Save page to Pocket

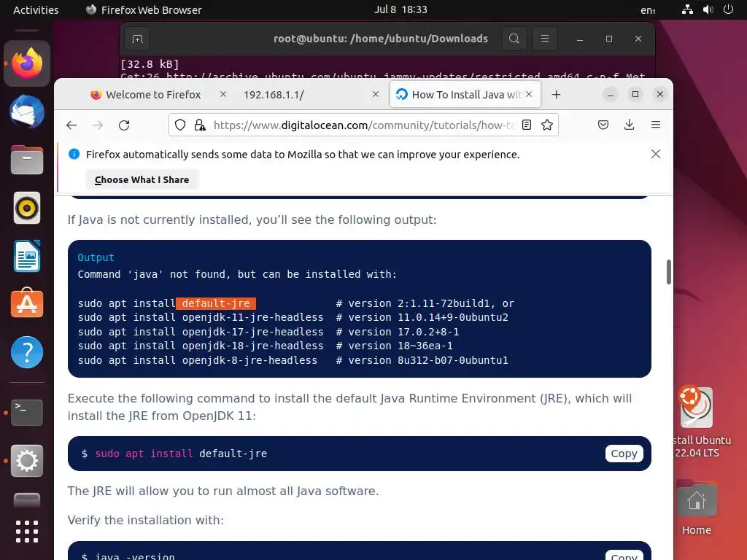[x=603, y=125]
